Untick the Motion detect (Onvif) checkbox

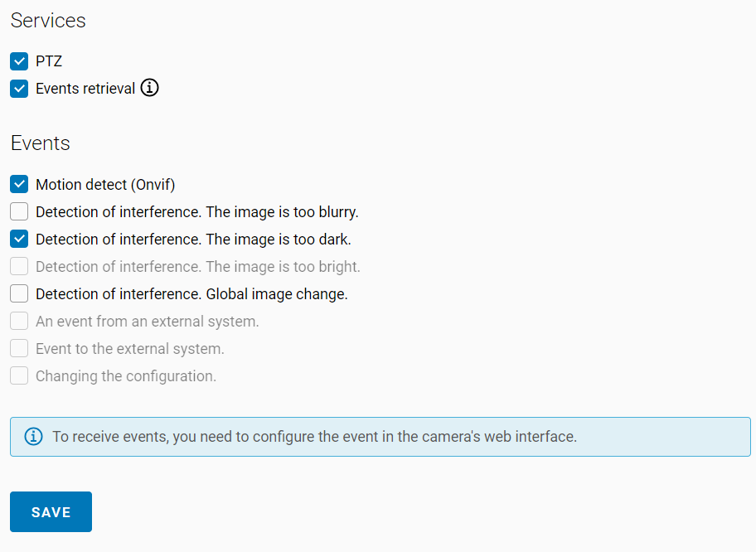coord(19,184)
